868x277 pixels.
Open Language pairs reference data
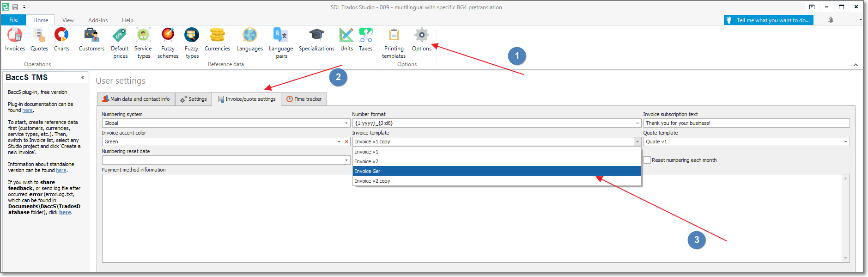pyautogui.click(x=281, y=43)
